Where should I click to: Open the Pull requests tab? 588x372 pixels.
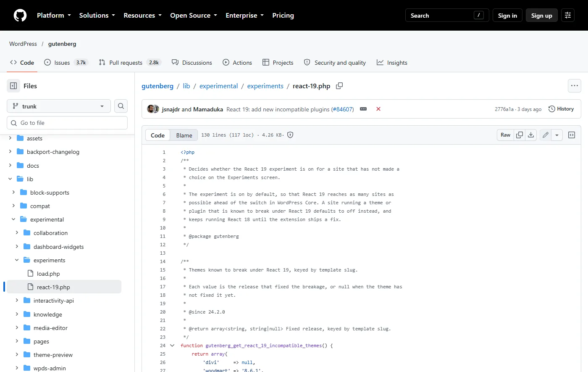[130, 63]
